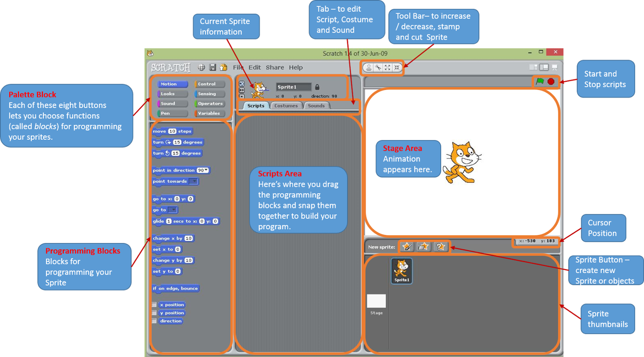The image size is (644, 357).
Task: Click the sprite name field Sprite1
Action: (x=294, y=87)
